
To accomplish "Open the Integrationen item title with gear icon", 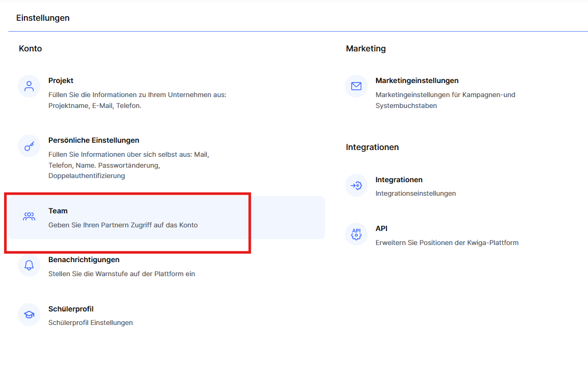I will click(399, 180).
